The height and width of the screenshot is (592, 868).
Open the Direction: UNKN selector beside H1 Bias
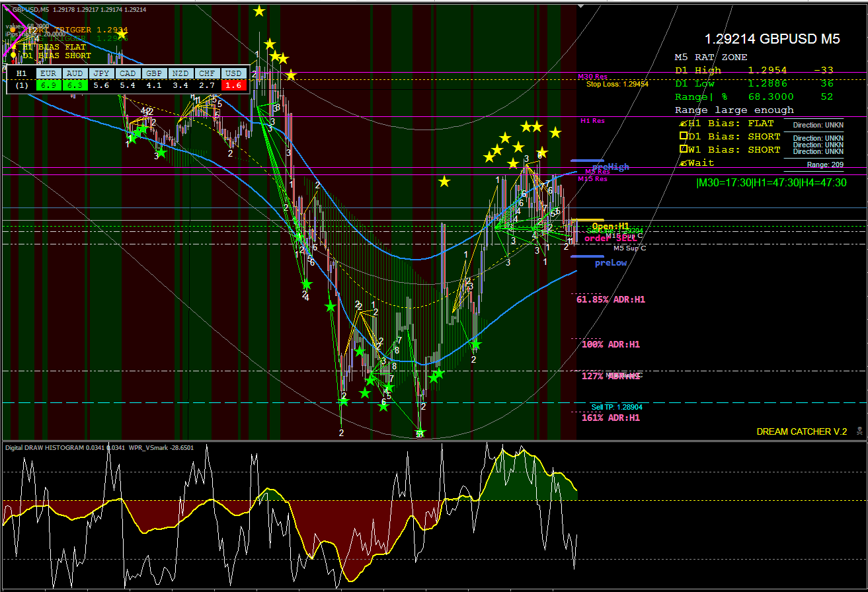(820, 125)
